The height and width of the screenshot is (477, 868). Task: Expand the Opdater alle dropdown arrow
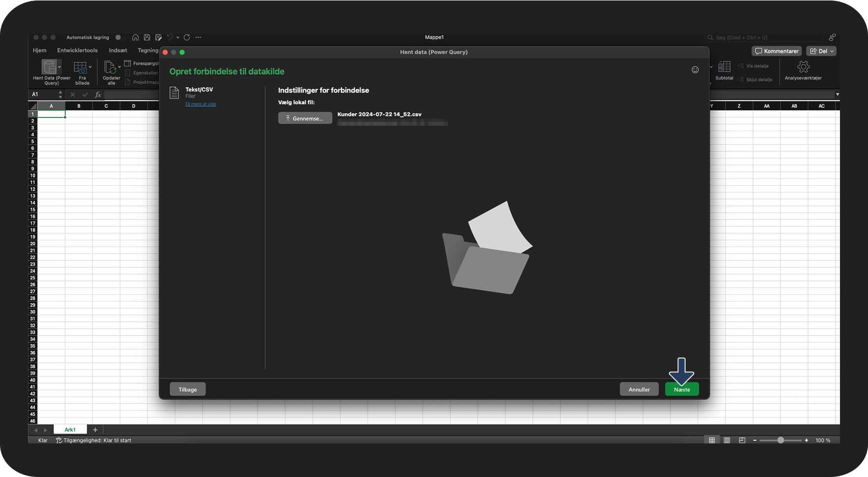pyautogui.click(x=119, y=67)
